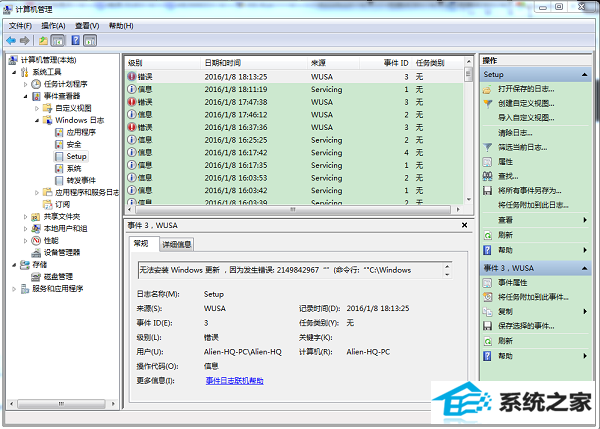Open 本地用户和组 in the tree
The image size is (600, 429).
(x=59, y=228)
